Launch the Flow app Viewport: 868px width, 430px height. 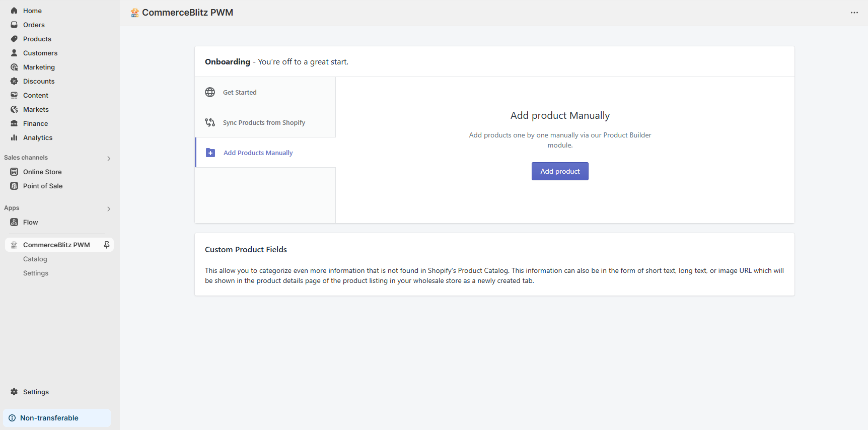click(30, 222)
